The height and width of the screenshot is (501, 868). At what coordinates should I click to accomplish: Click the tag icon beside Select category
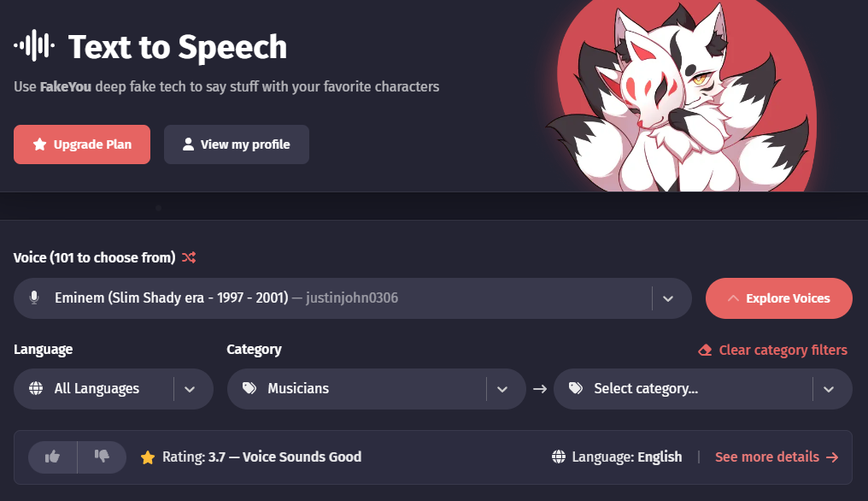[576, 388]
